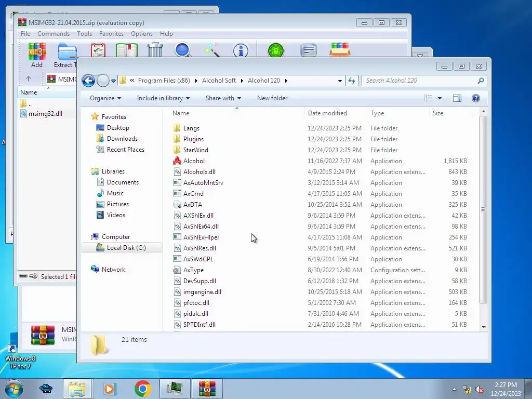Click the View book icon in WinRAR
The image size is (532, 399).
[127, 50]
